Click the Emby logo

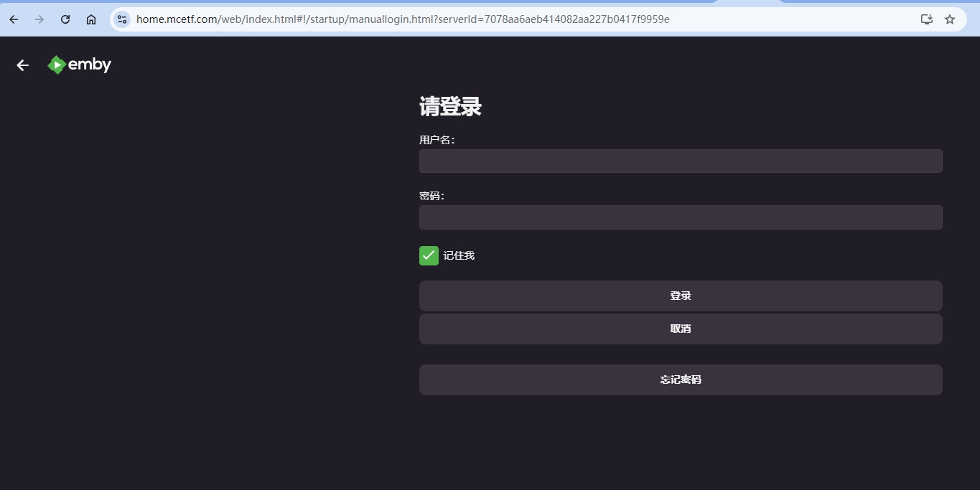click(x=79, y=65)
